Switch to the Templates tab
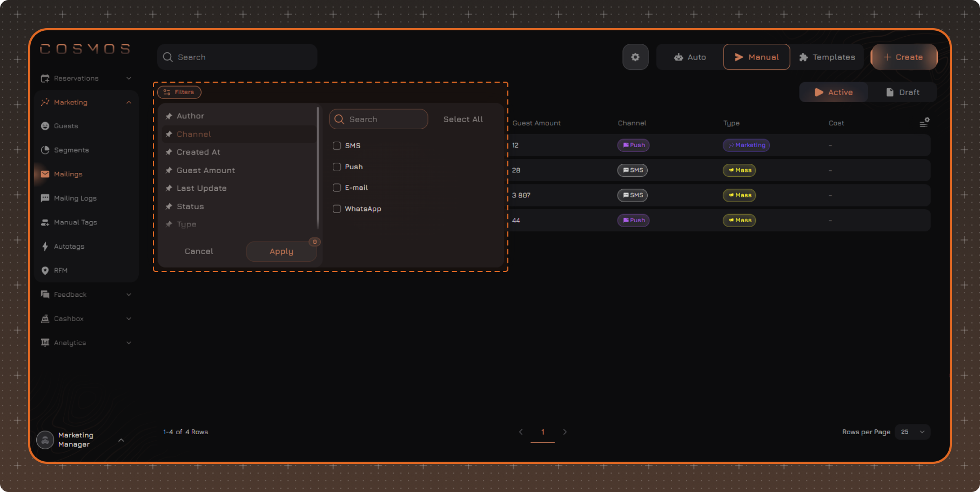980x492 pixels. 827,57
